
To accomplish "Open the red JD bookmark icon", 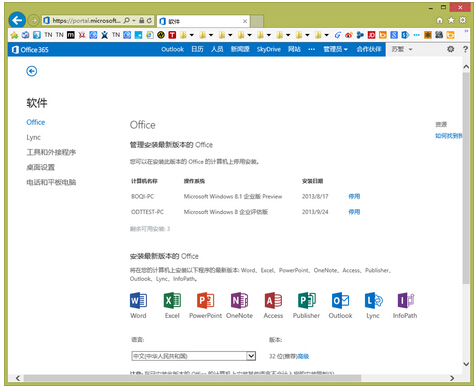I will point(371,35).
